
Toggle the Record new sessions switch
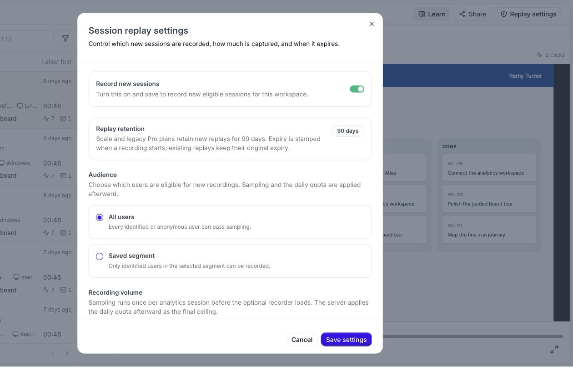[x=357, y=89]
